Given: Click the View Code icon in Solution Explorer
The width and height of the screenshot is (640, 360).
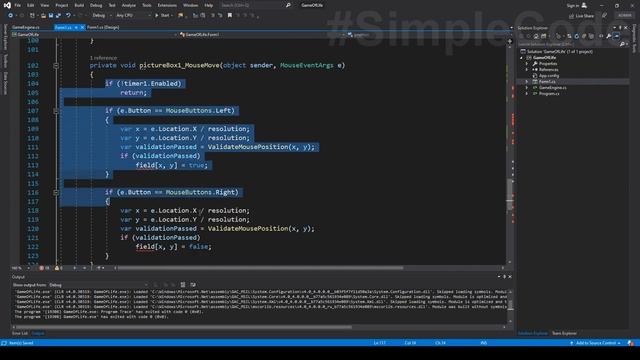Looking at the screenshot, I should (x=601, y=36).
